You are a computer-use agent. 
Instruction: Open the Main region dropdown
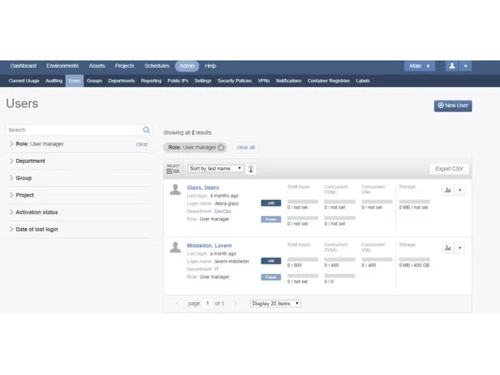click(420, 66)
